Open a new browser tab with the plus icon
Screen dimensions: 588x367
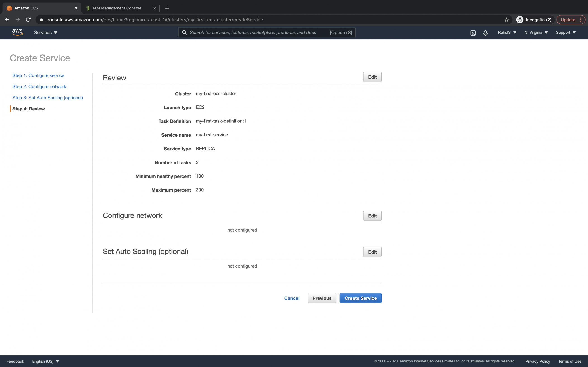[167, 8]
